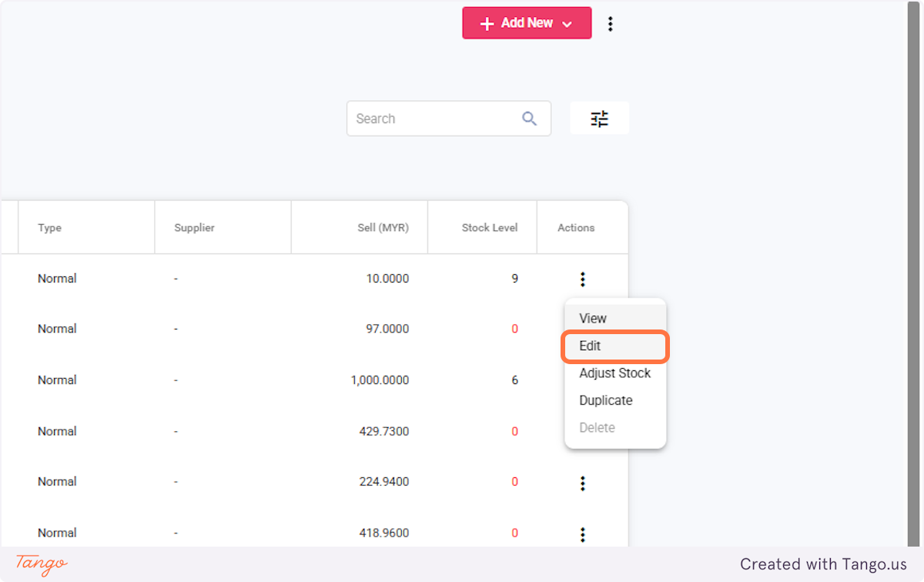The image size is (924, 582).
Task: Open the more options menu beside Add New
Action: pyautogui.click(x=611, y=24)
